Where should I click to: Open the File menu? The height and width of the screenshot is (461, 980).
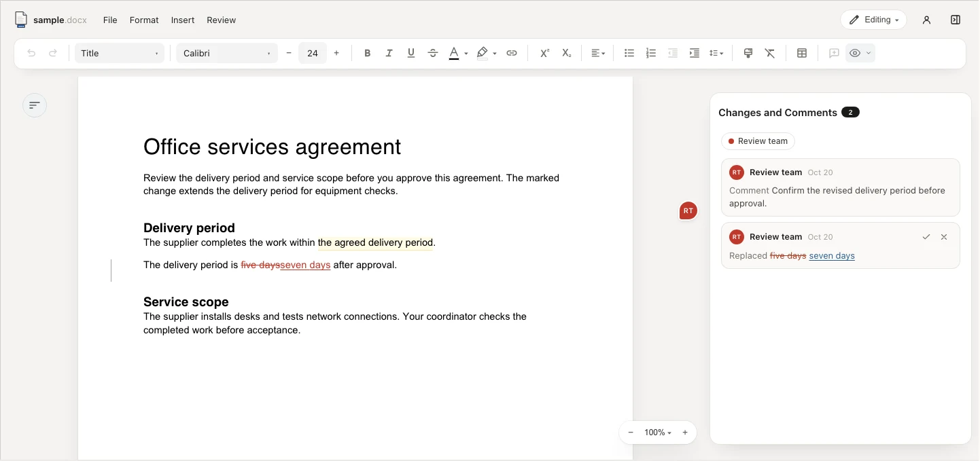[110, 20]
